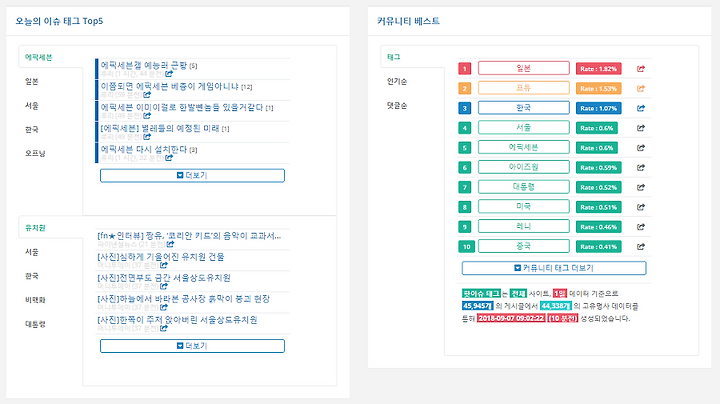Open share icon under '에픽세븐 이미이걸로' post

147,116
